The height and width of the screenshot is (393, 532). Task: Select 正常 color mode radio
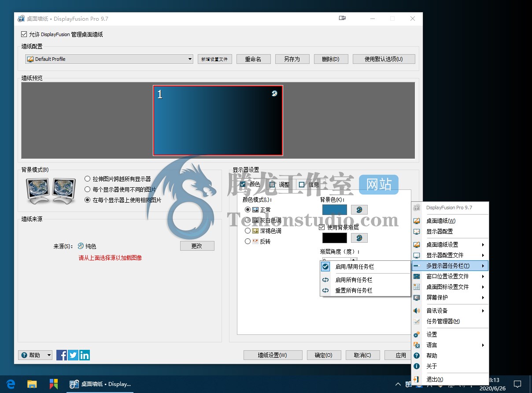[x=248, y=210]
